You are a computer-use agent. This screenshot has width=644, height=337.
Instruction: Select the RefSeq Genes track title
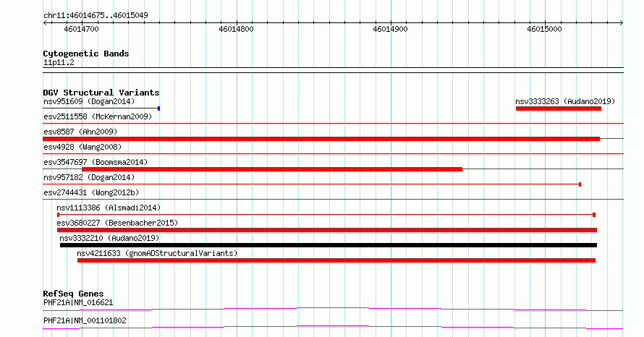point(73,294)
